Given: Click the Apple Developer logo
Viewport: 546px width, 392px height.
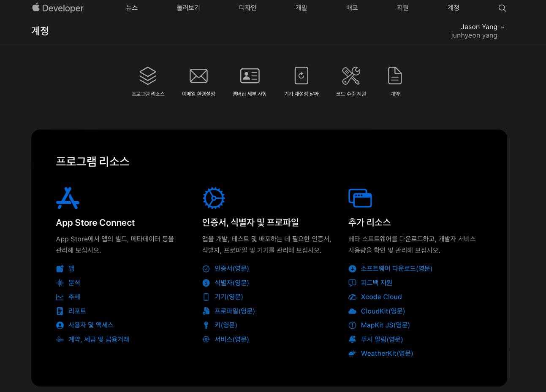Looking at the screenshot, I should (58, 8).
